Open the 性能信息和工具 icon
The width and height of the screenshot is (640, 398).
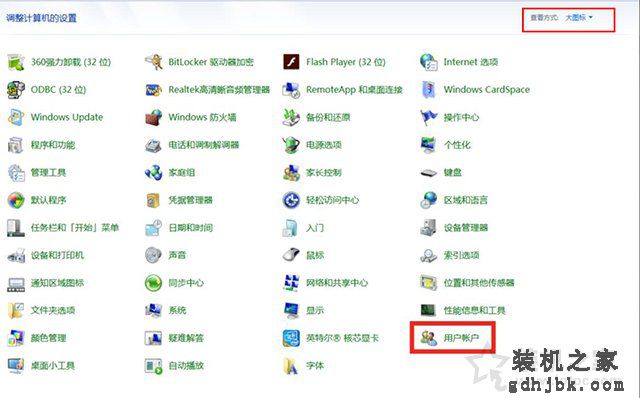pyautogui.click(x=429, y=310)
